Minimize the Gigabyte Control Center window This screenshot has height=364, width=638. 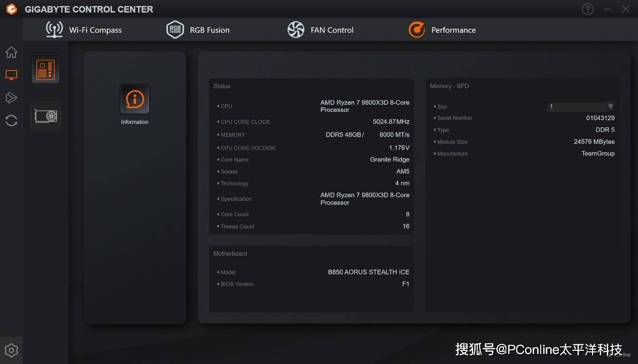pyautogui.click(x=607, y=9)
